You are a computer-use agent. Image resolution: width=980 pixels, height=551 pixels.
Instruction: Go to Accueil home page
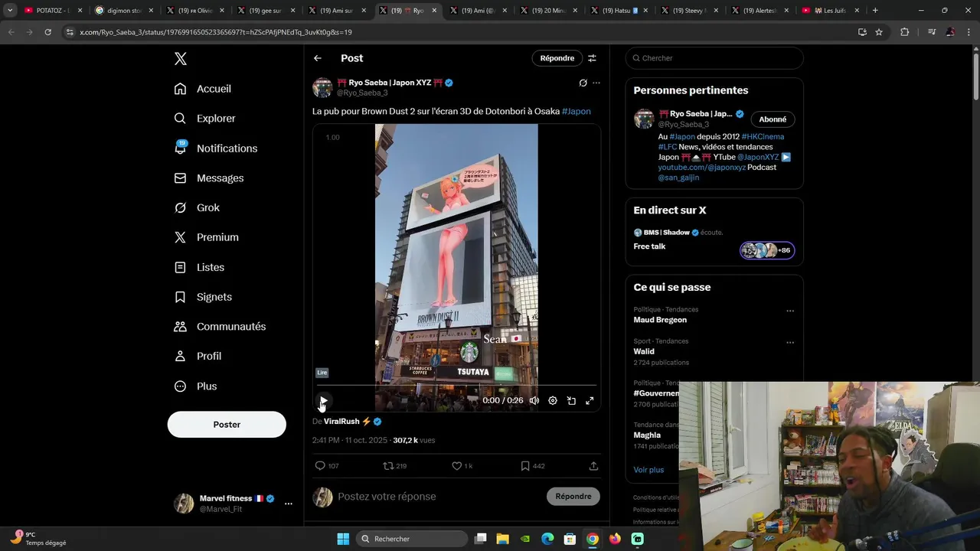pyautogui.click(x=203, y=89)
